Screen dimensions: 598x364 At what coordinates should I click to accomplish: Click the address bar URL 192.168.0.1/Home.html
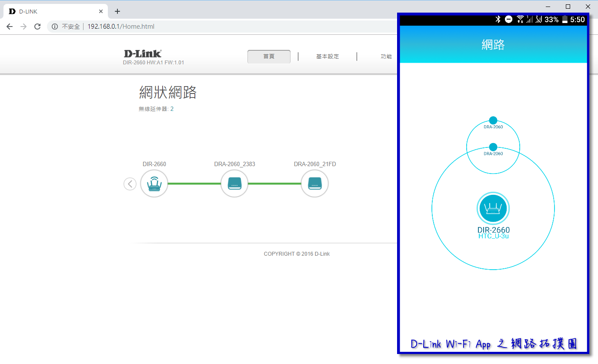[x=121, y=27]
